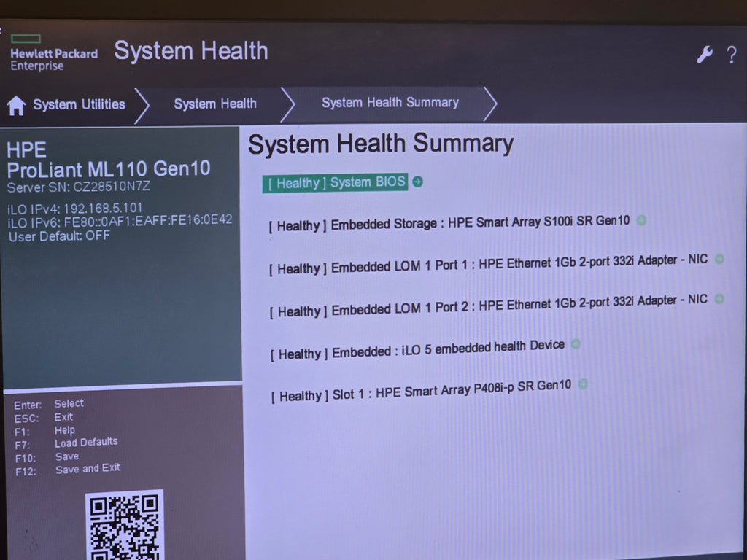The height and width of the screenshot is (560, 747).
Task: Select the Slot 1 Smart Array P408i-p entry
Action: pos(421,391)
